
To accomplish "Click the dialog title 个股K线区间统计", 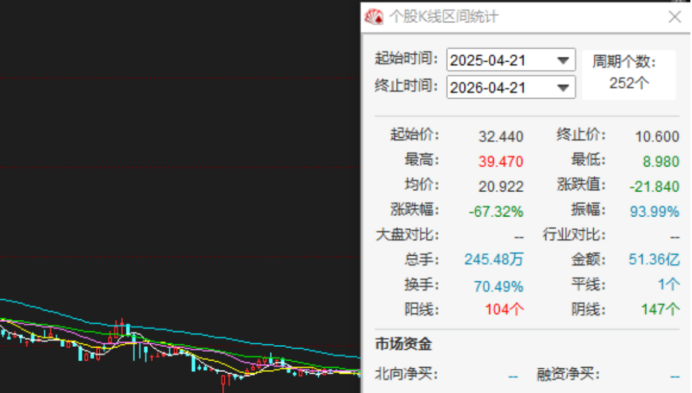I will (x=444, y=17).
